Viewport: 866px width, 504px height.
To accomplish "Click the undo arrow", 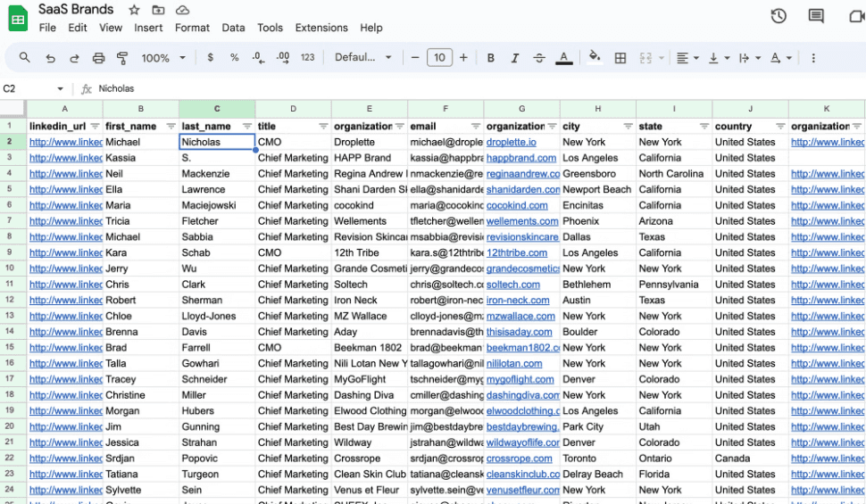I will (x=50, y=58).
